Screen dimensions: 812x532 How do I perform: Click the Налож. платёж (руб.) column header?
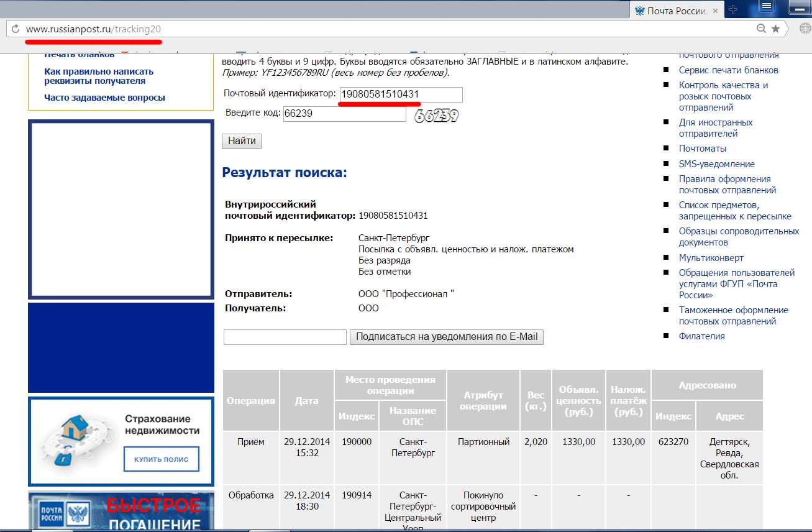click(x=628, y=400)
